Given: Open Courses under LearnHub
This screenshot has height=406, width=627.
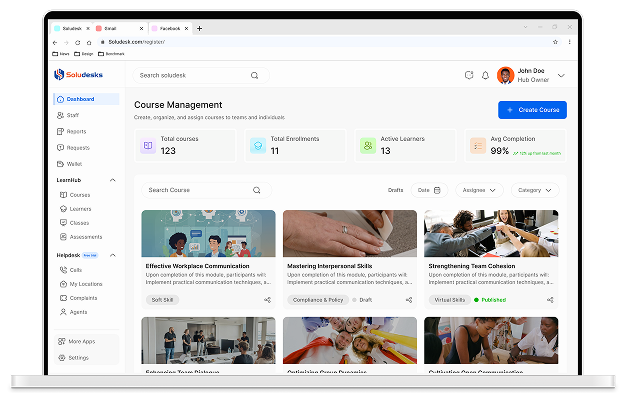Looking at the screenshot, I should (x=75, y=195).
